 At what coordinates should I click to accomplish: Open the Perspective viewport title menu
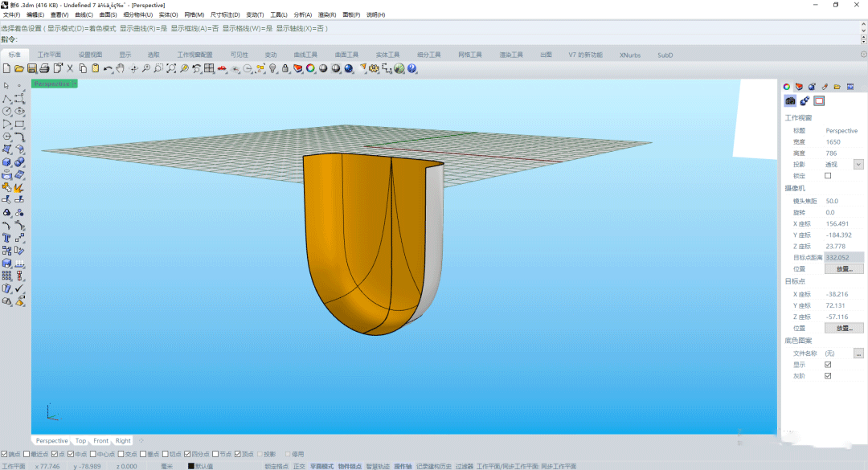53,83
